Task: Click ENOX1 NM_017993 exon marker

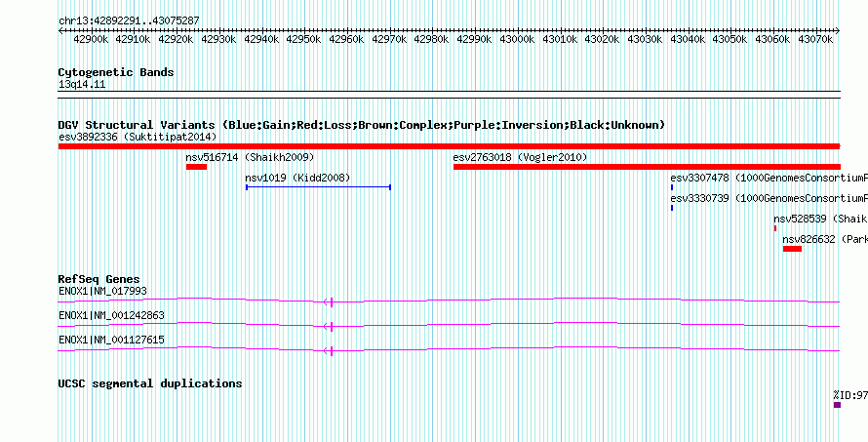Action: (331, 301)
